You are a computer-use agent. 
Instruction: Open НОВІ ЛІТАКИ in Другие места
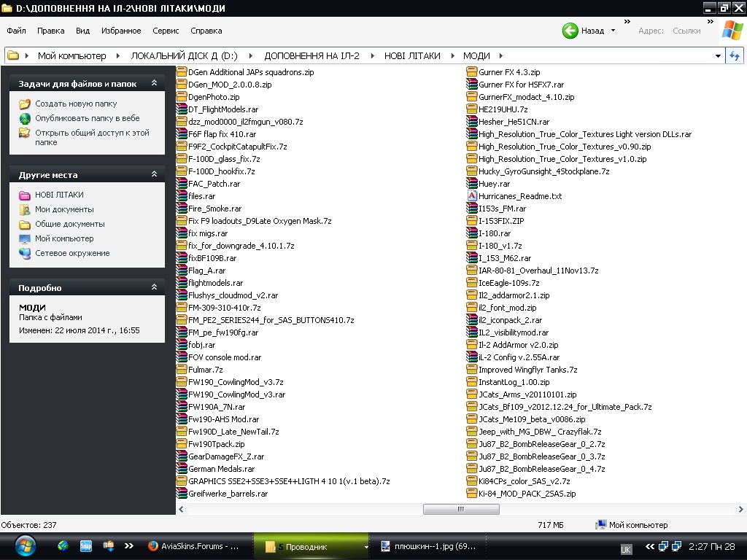[x=59, y=195]
